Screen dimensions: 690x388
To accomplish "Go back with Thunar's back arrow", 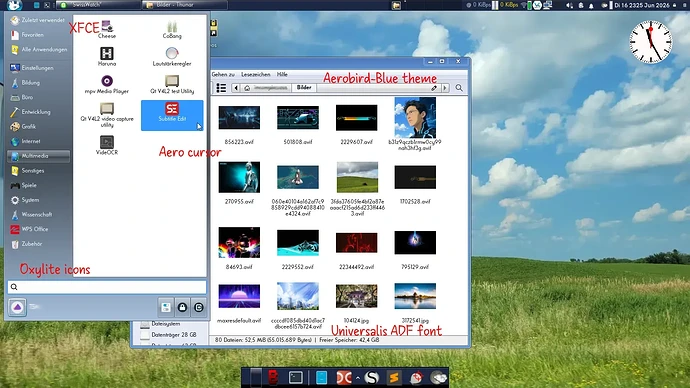I will tap(236, 88).
